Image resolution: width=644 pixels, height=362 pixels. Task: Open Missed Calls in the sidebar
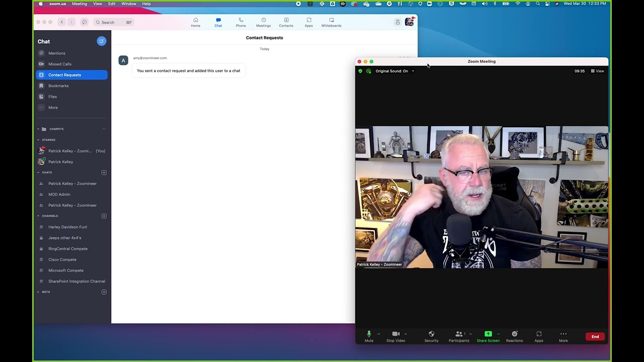coord(71,64)
